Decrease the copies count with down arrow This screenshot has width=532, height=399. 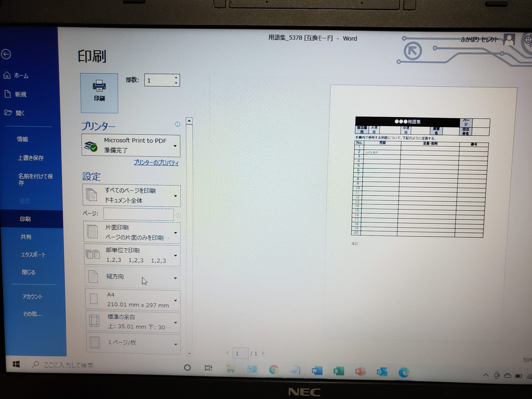pos(176,83)
